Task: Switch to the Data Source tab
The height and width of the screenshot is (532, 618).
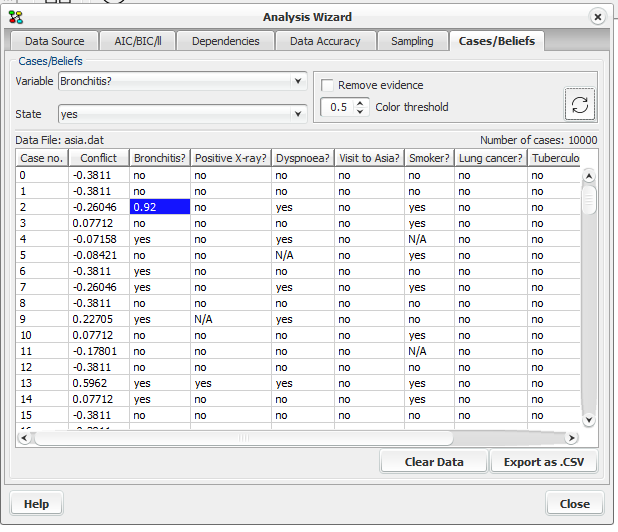Action: (x=54, y=41)
